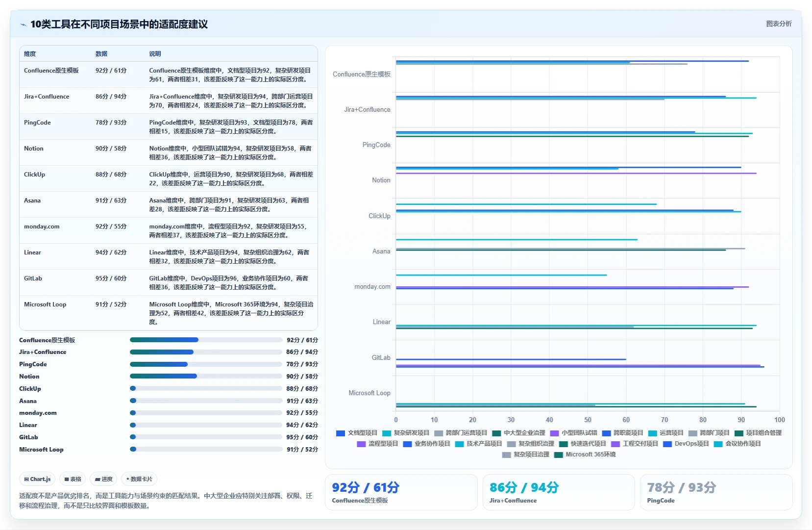Toggle the 运营项目 legend series

click(666, 433)
